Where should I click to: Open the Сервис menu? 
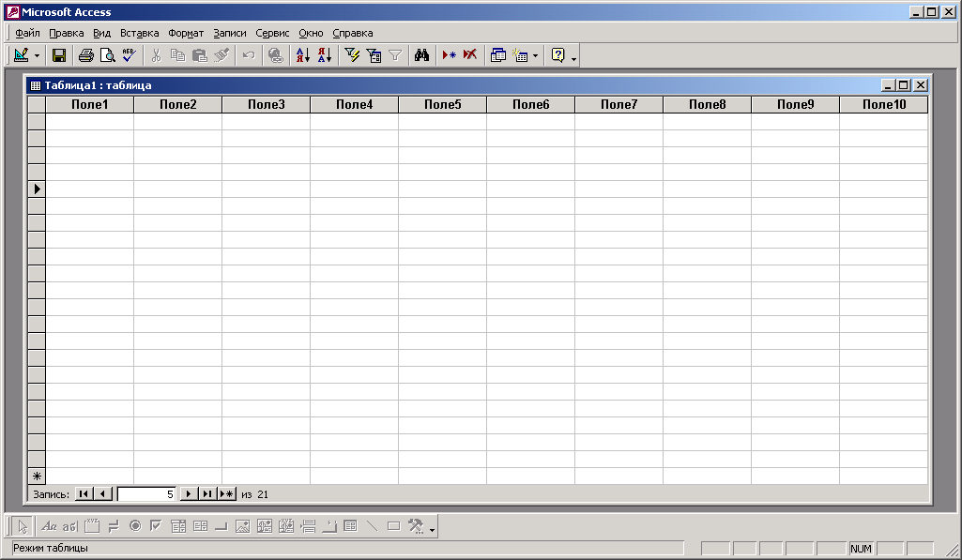(272, 33)
